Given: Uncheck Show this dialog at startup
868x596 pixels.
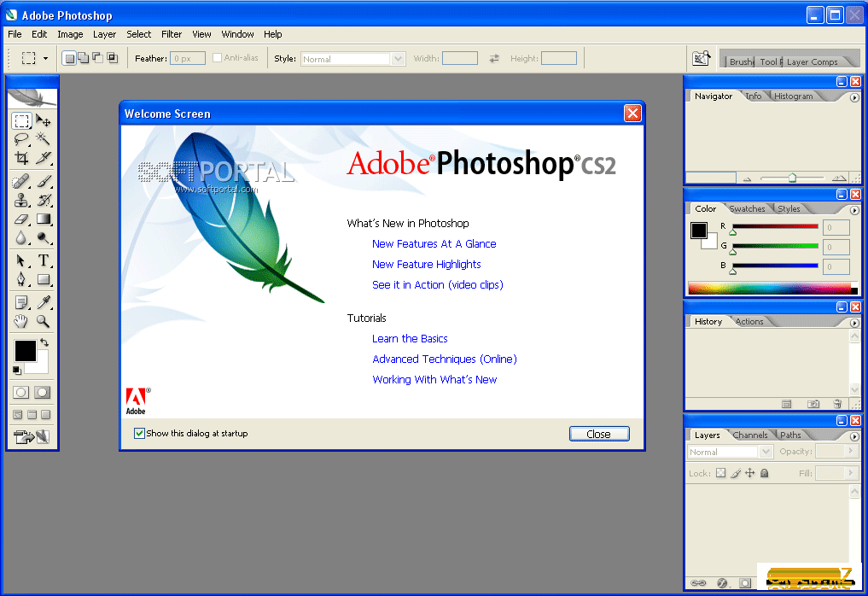Looking at the screenshot, I should click(139, 433).
